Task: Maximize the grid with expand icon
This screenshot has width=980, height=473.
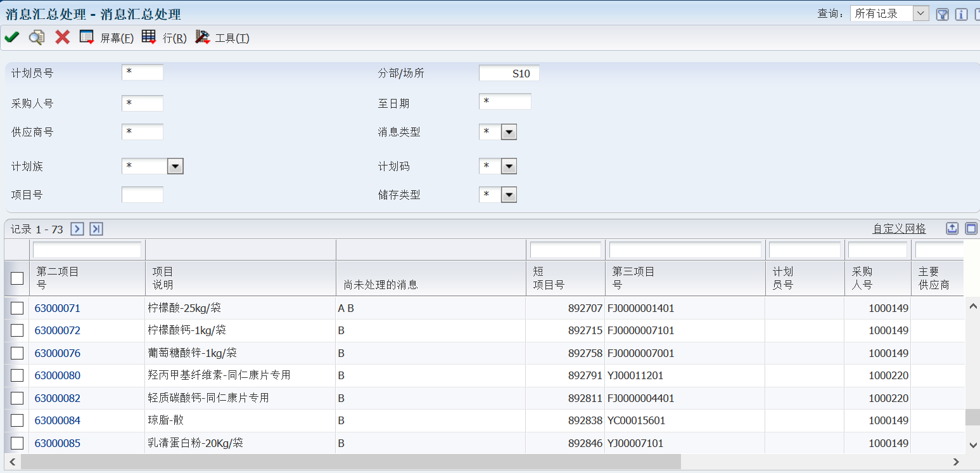Action: (970, 229)
